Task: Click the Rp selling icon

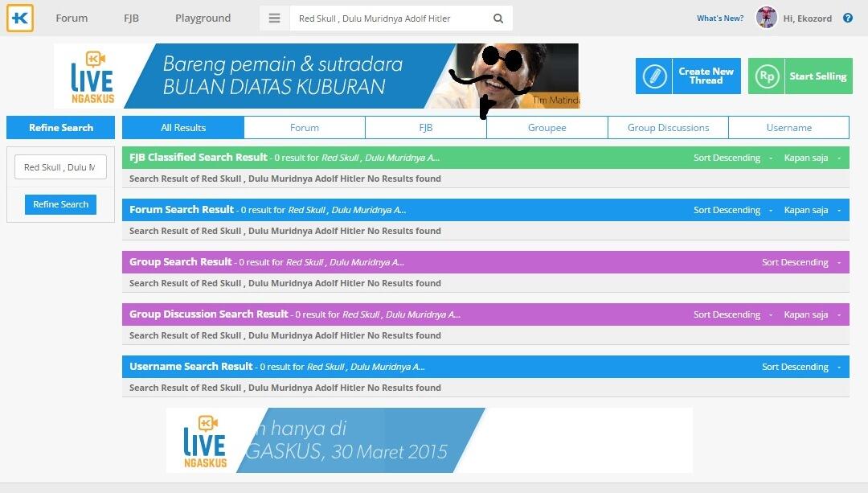Action: point(767,76)
